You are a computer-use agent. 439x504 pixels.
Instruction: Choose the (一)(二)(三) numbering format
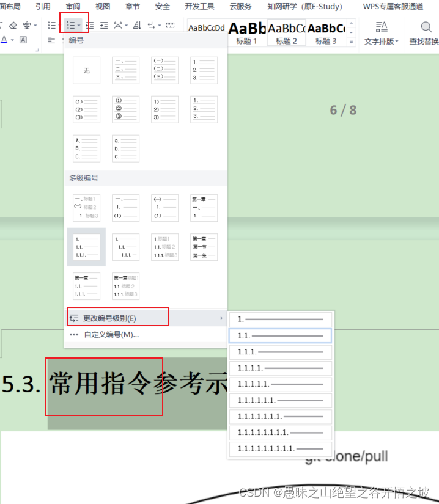click(x=164, y=70)
